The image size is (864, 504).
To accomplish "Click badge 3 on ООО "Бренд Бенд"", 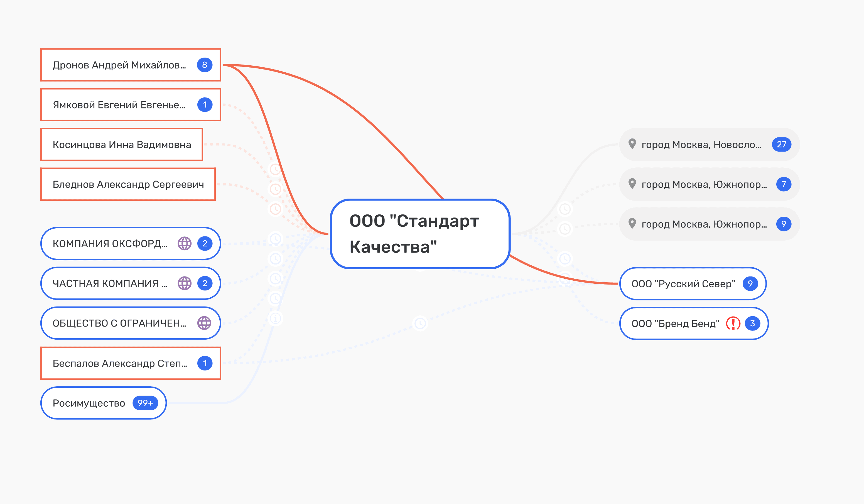I will (x=753, y=323).
